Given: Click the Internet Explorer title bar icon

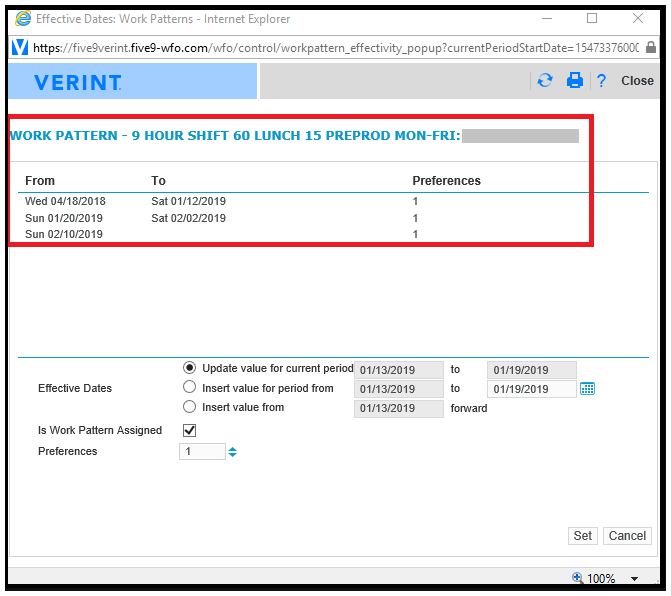Looking at the screenshot, I should pos(23,19).
